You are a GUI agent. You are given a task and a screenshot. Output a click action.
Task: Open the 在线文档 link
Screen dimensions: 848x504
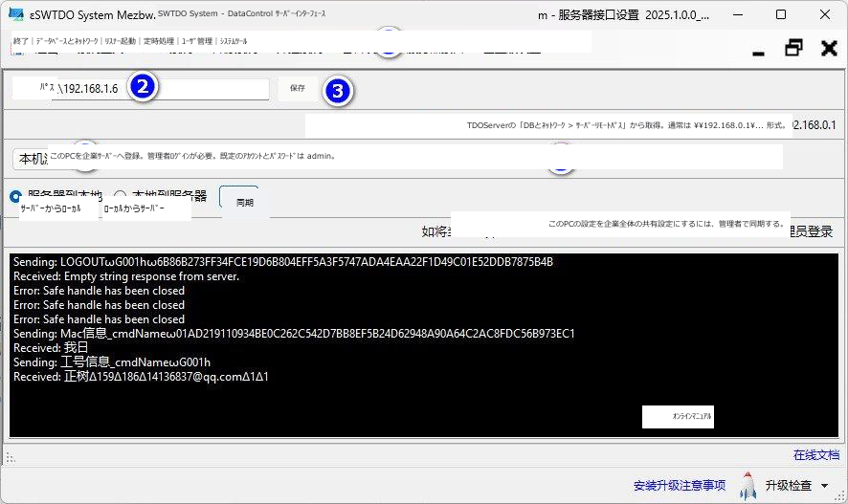tap(816, 455)
